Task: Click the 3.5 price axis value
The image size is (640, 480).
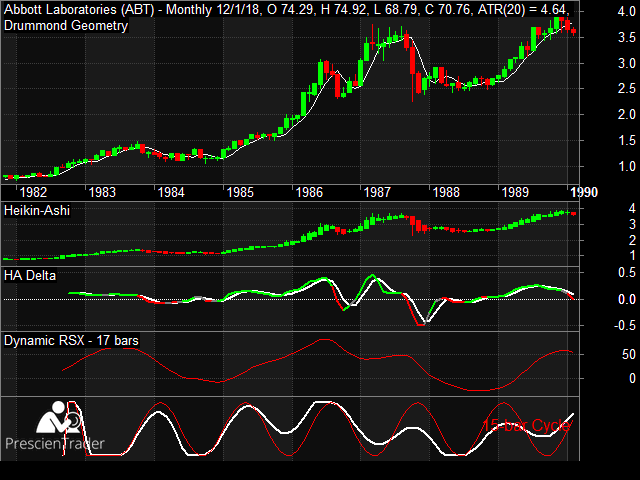Action: [x=627, y=38]
